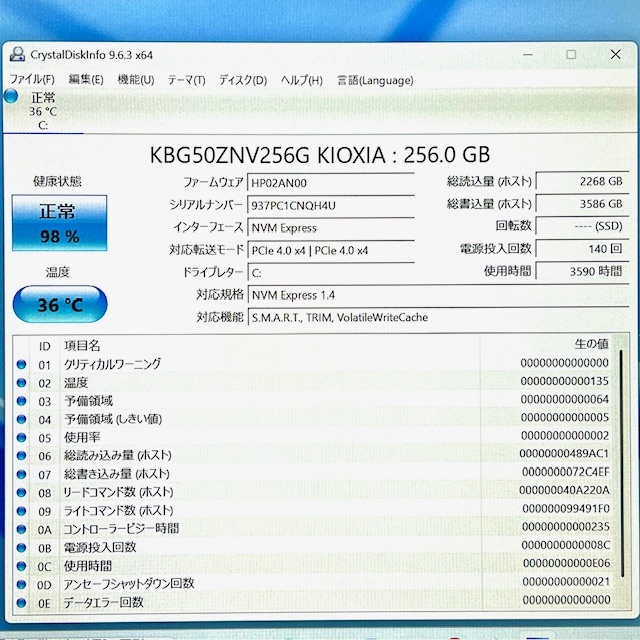The width and height of the screenshot is (640, 640).
Task: Click the interface field NVM Express
Action: click(331, 227)
